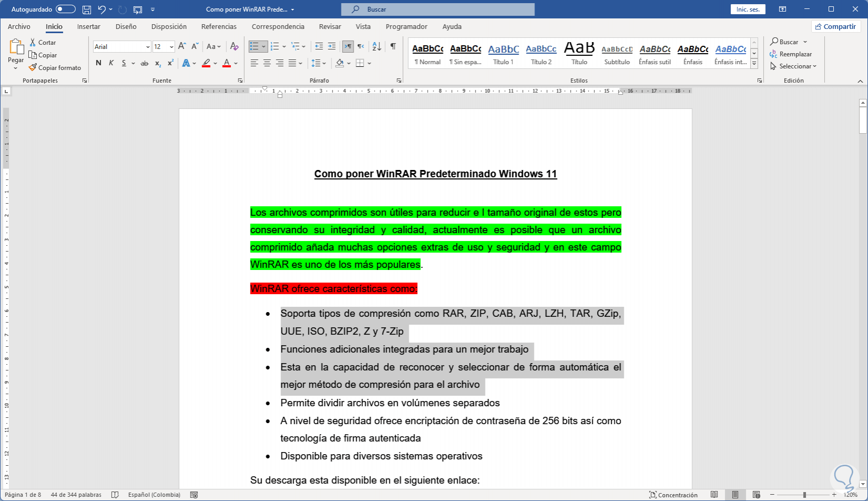Open the word count 44 de 344 palabras
The width and height of the screenshot is (868, 501).
[76, 495]
